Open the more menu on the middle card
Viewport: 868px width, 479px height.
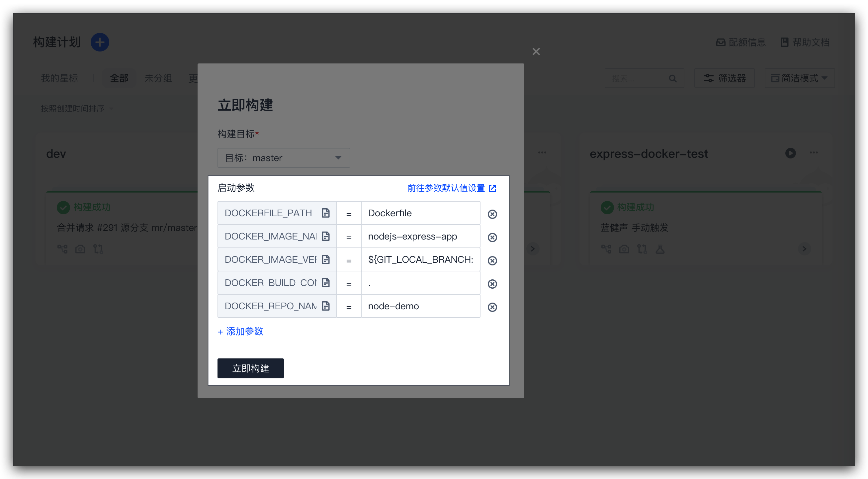click(x=542, y=152)
